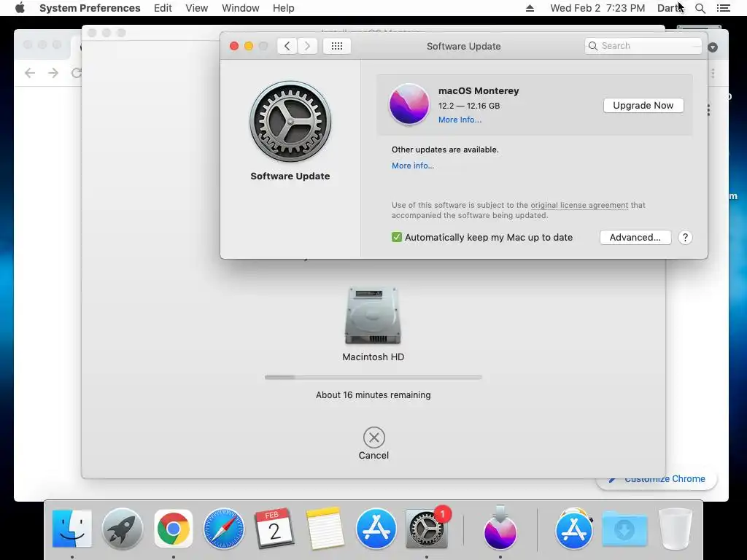Screen dimensions: 747x560
Task: Open the Apple menu
Action: [x=20, y=8]
